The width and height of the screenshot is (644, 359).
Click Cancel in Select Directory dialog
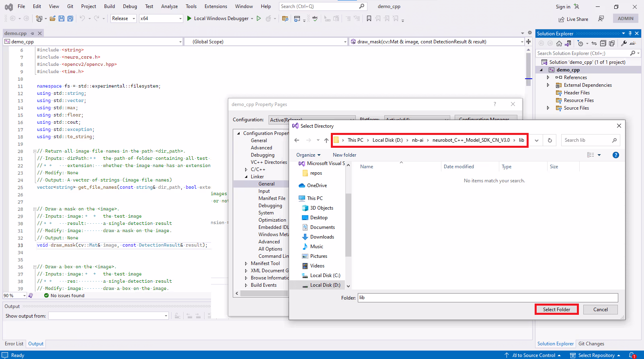tap(600, 310)
